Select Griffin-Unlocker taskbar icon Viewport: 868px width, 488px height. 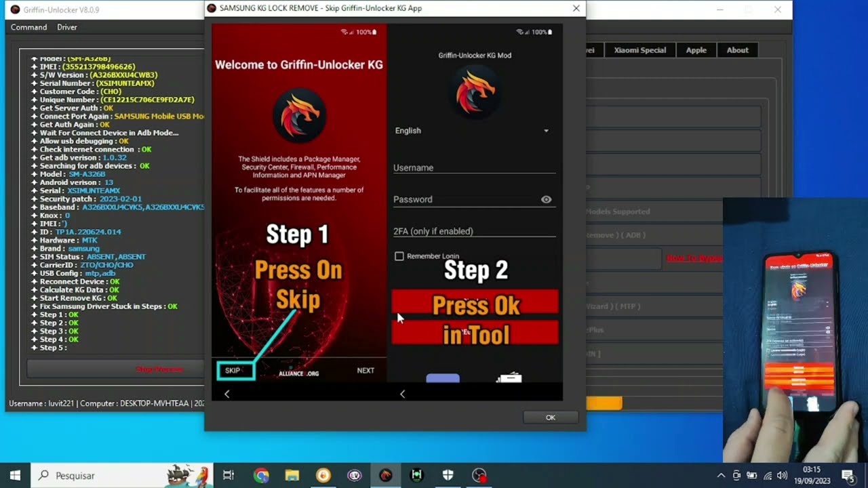tap(385, 475)
